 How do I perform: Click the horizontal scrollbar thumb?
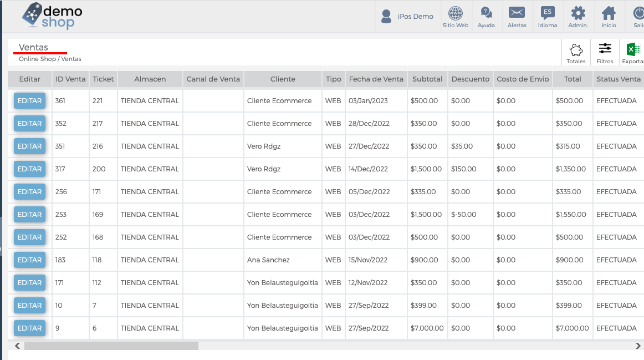(x=111, y=346)
